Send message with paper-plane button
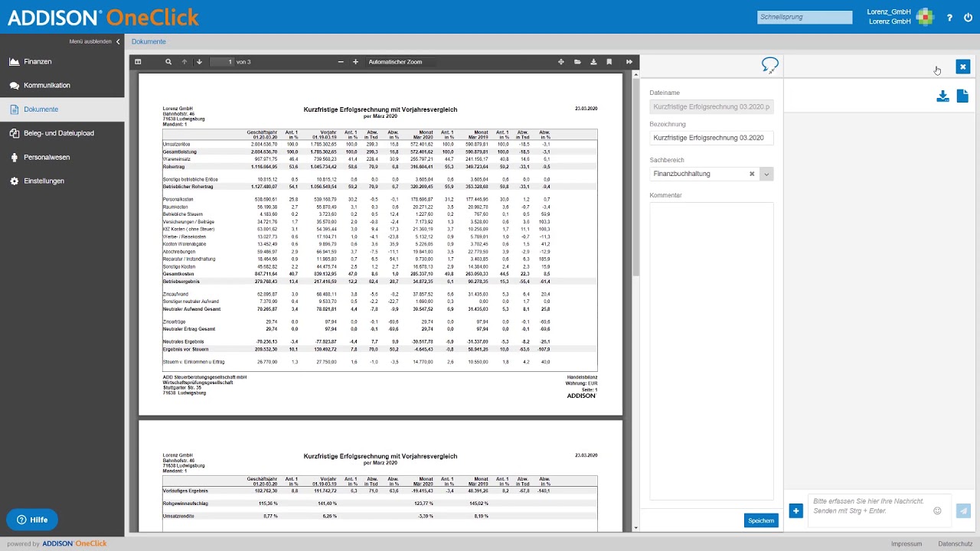Screen dimensions: 980x551 pyautogui.click(x=964, y=510)
